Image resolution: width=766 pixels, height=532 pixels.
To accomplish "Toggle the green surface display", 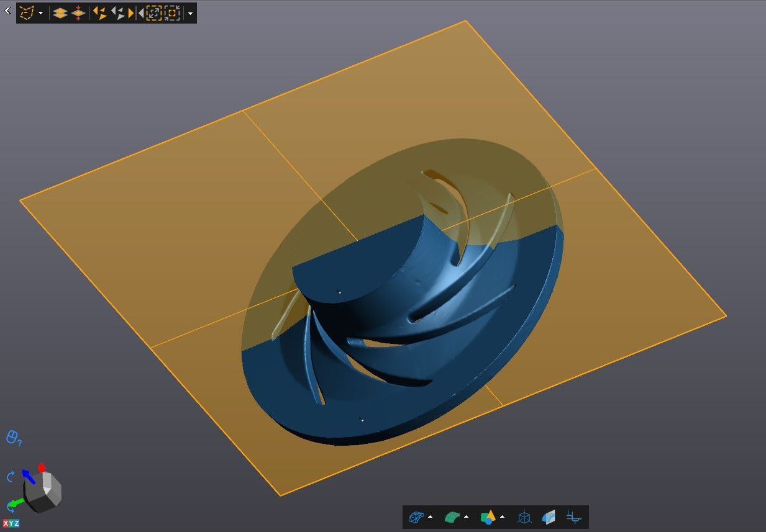I will tap(452, 517).
